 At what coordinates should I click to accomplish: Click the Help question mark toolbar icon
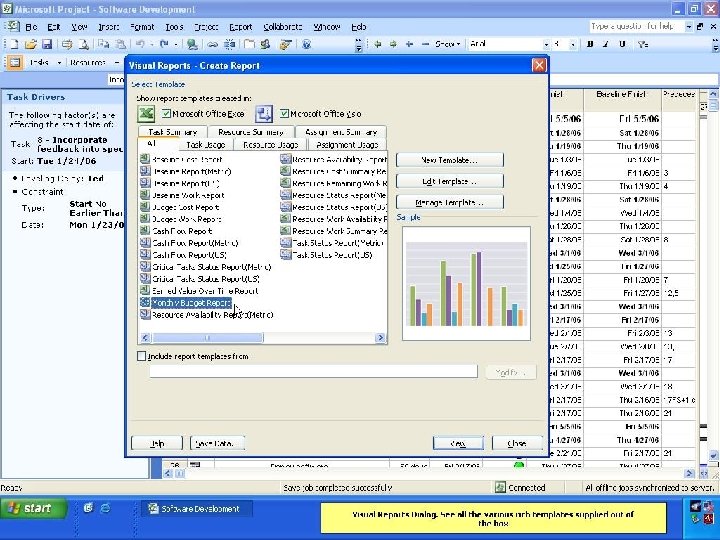tap(307, 44)
